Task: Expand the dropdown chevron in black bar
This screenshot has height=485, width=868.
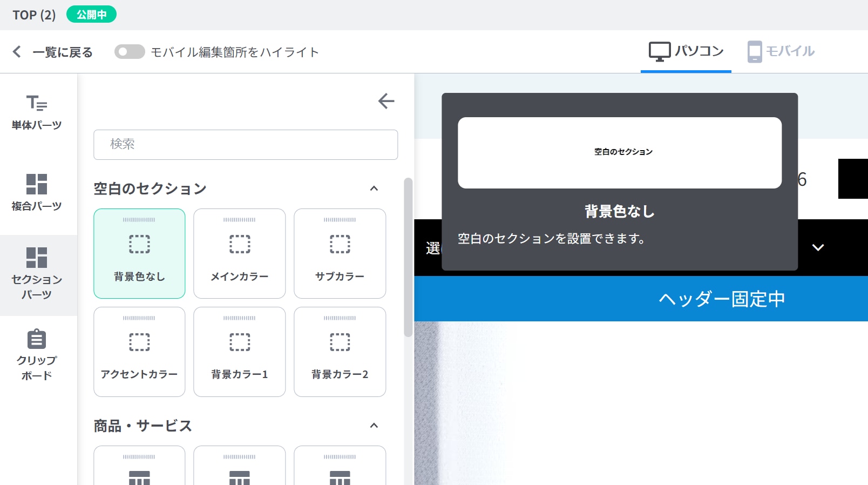Action: 818,247
